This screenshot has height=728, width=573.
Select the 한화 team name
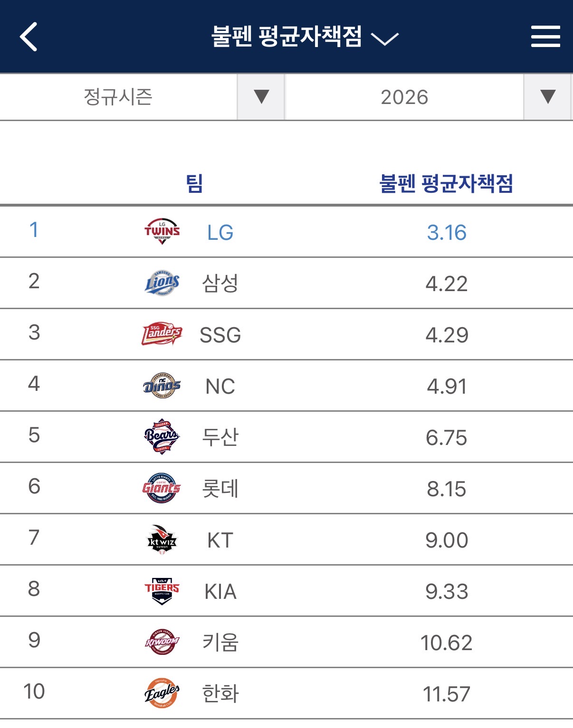pyautogui.click(x=220, y=694)
